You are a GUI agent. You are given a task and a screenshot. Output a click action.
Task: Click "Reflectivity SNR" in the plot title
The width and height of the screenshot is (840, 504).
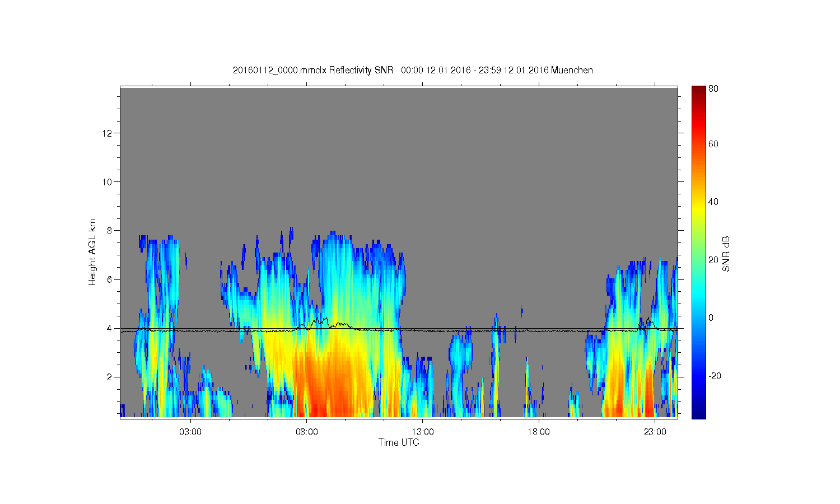tap(362, 71)
